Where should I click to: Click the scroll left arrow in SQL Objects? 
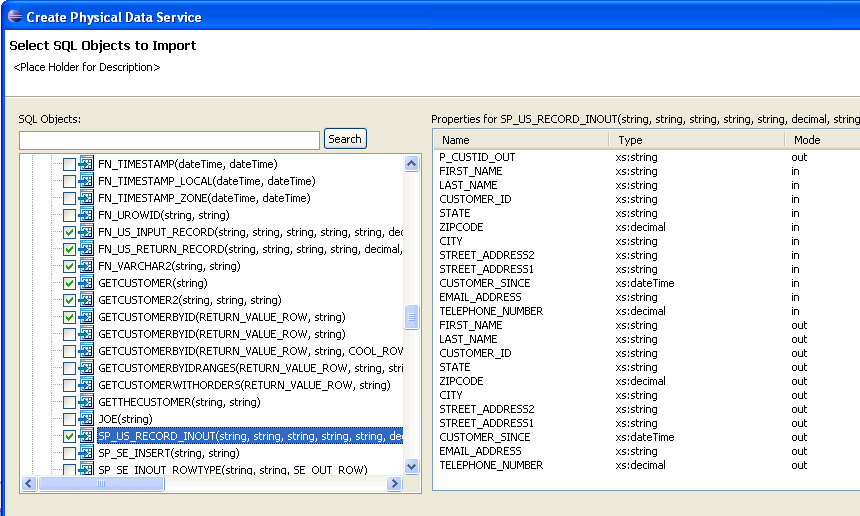coord(29,483)
